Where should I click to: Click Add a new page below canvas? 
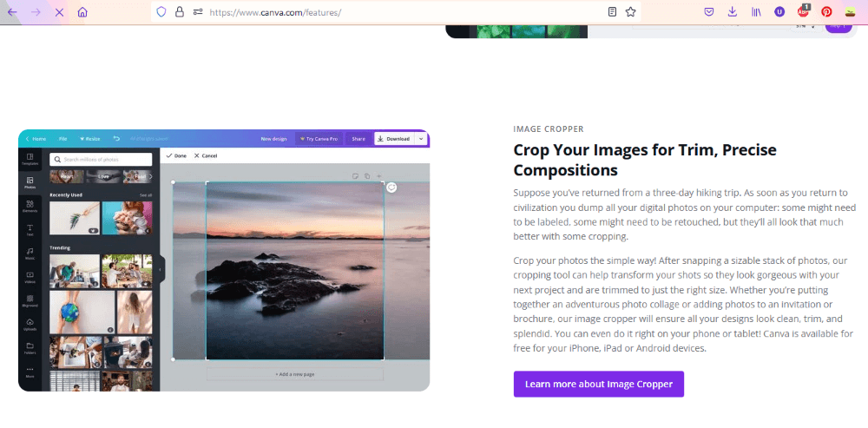tap(295, 374)
